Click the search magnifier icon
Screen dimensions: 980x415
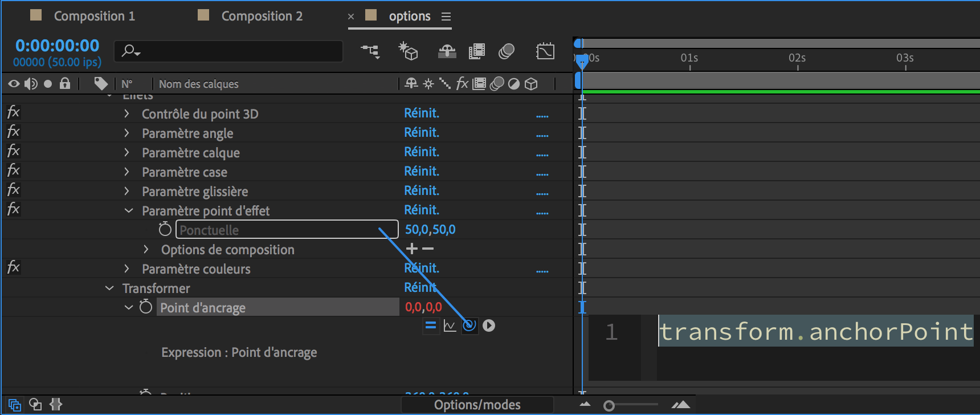130,51
